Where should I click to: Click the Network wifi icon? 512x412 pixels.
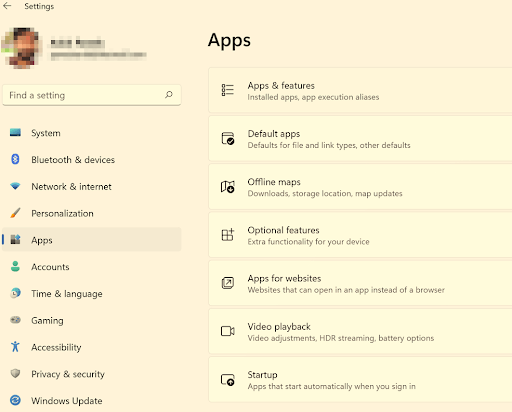(15, 186)
